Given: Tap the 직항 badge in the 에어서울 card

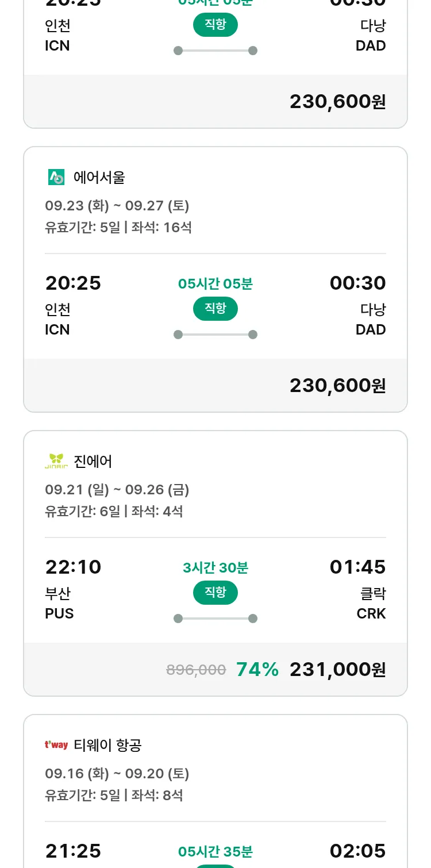Looking at the screenshot, I should pos(215,309).
